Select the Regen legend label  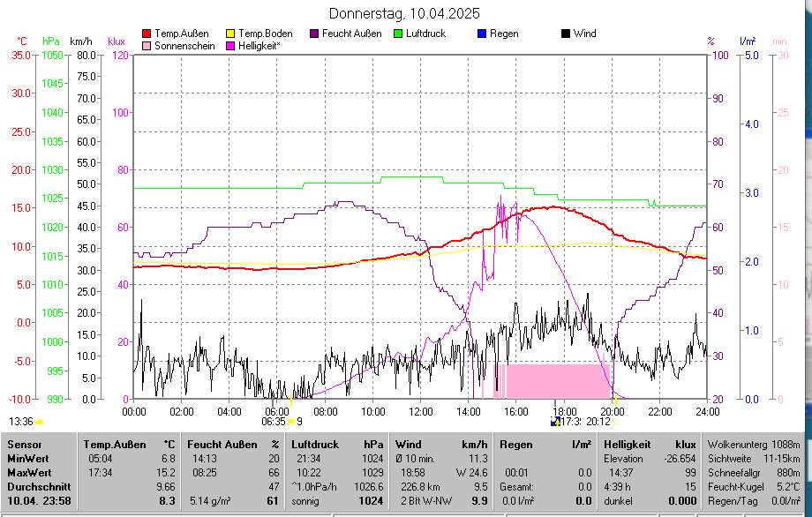pyautogui.click(x=504, y=34)
